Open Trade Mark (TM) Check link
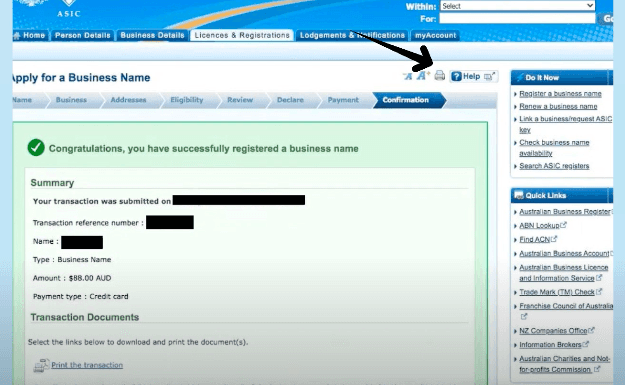 [557, 292]
